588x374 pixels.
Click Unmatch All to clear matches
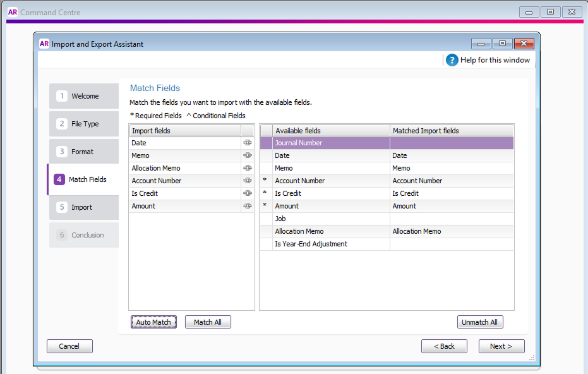tap(479, 322)
